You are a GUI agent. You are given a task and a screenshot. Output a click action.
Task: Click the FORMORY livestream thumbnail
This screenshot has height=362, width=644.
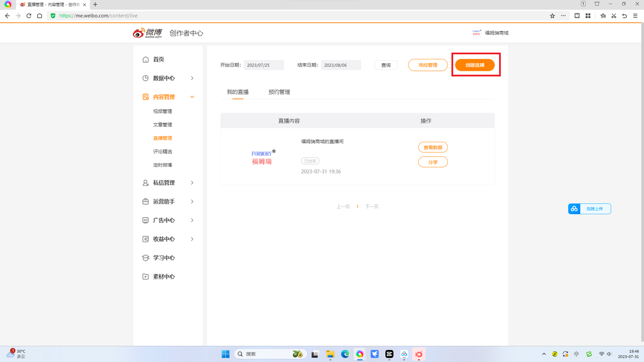click(x=263, y=157)
